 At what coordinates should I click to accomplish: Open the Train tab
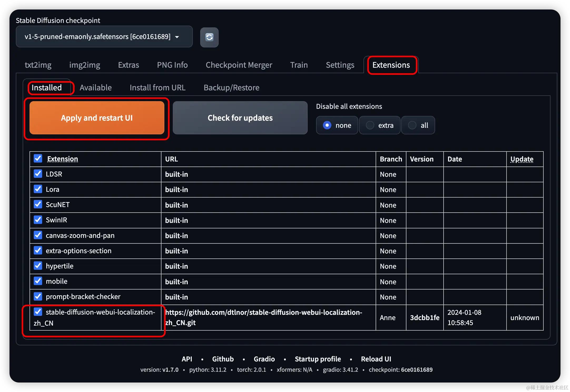coord(299,65)
